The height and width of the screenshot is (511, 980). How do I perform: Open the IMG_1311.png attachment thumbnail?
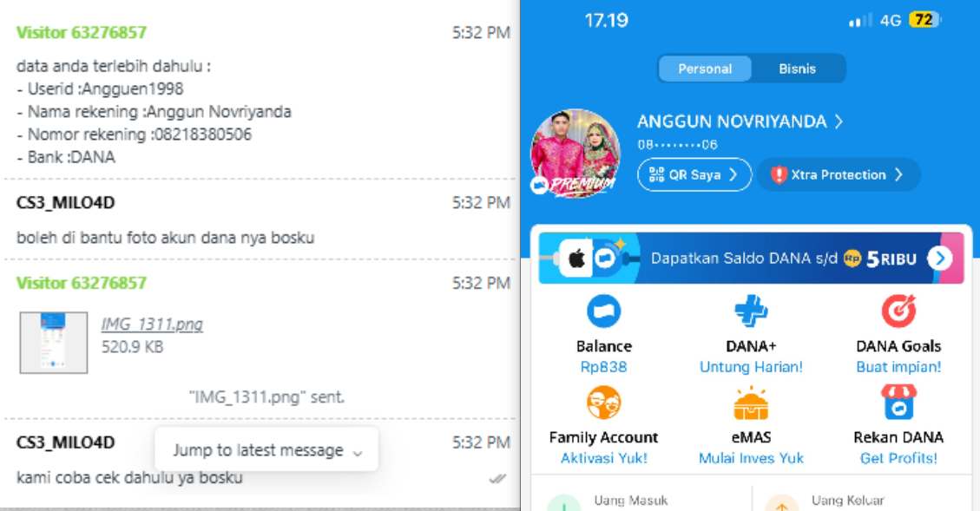(54, 343)
